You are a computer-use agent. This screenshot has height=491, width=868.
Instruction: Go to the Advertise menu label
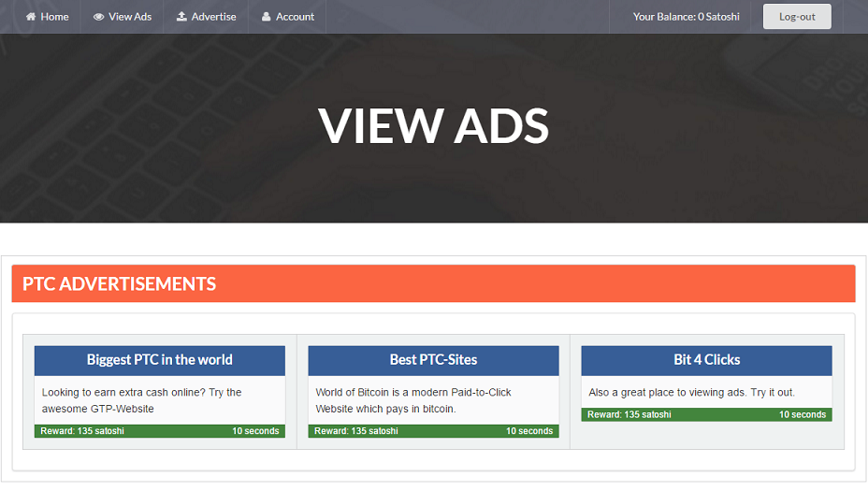coord(213,17)
